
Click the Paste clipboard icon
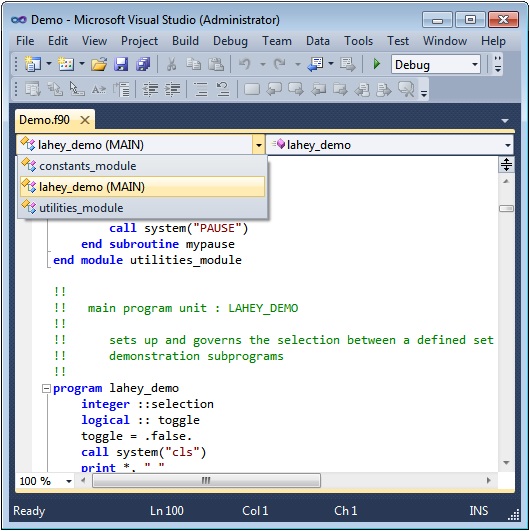coord(216,64)
